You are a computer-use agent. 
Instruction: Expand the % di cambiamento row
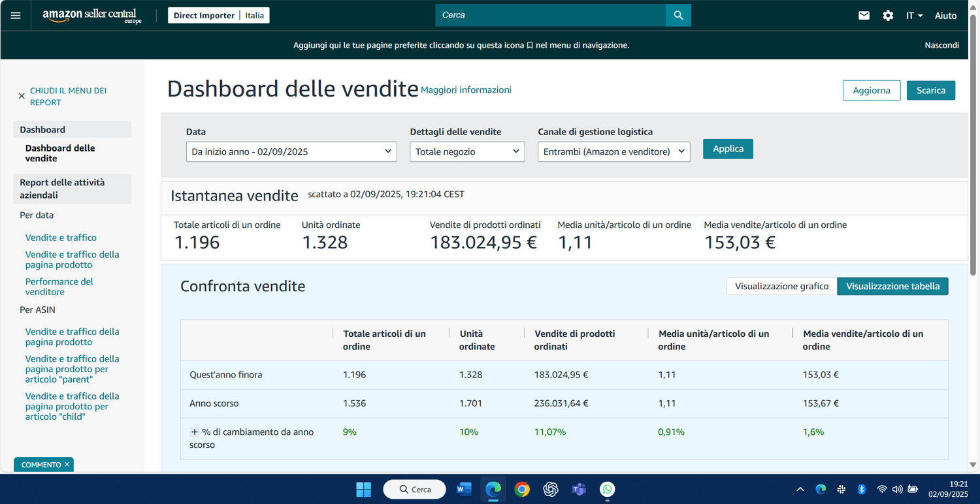coord(194,432)
